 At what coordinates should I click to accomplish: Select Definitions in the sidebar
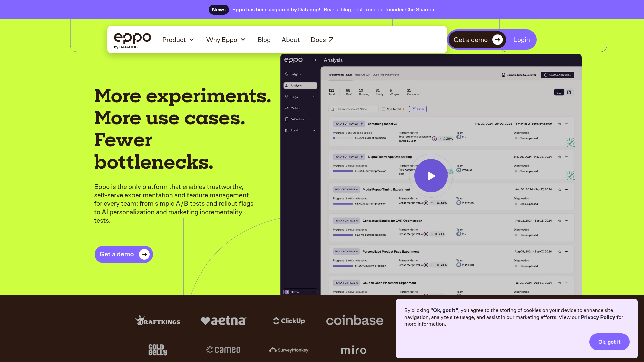click(297, 119)
